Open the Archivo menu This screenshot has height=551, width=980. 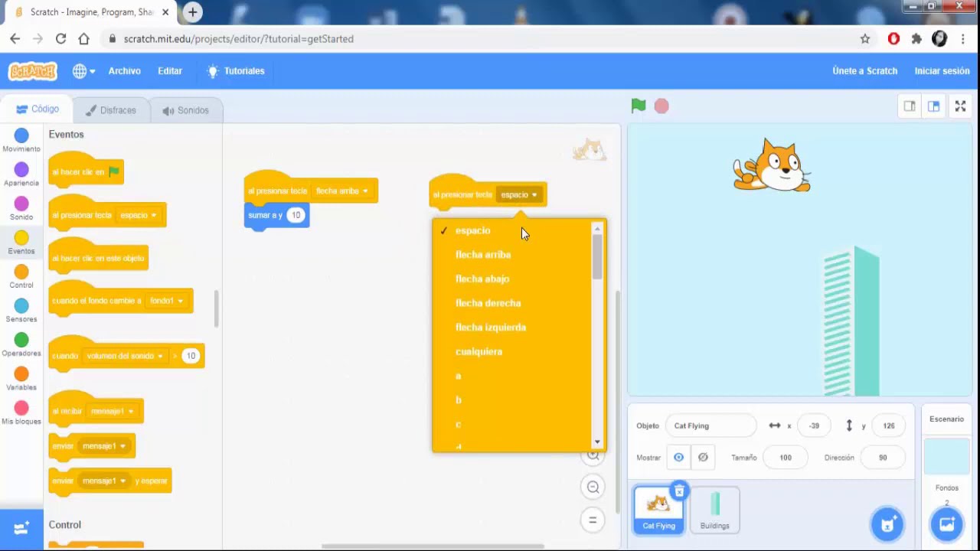pyautogui.click(x=125, y=71)
